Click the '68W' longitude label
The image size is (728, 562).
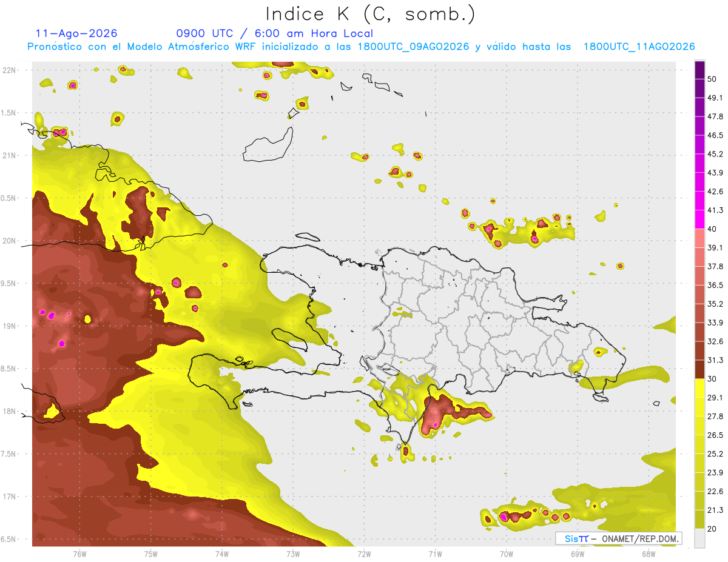[x=649, y=554]
